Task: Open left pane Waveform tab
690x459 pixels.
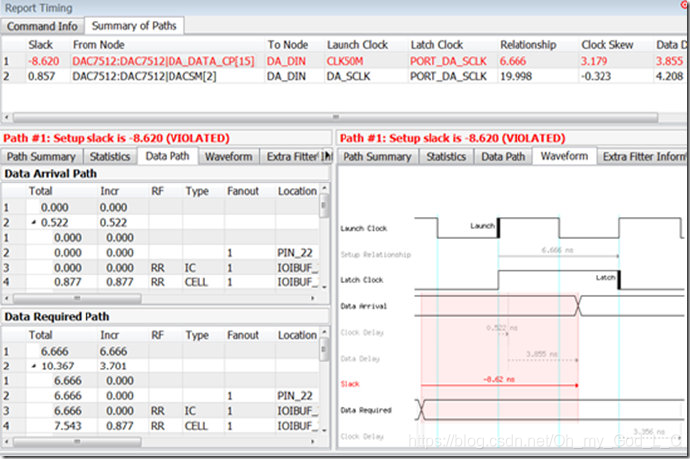Action: (x=228, y=157)
